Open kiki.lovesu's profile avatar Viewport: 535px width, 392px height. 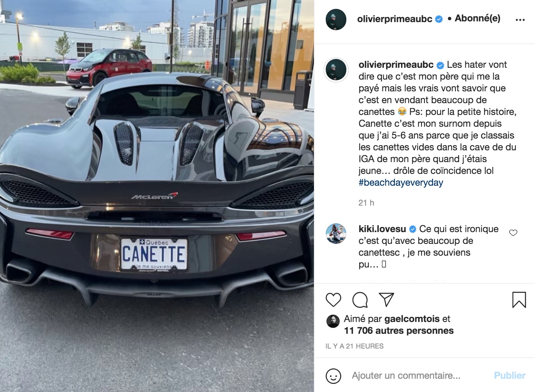coord(336,233)
